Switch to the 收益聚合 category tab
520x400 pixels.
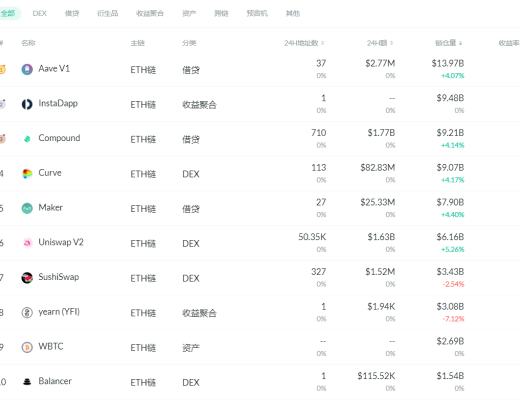pyautogui.click(x=150, y=13)
